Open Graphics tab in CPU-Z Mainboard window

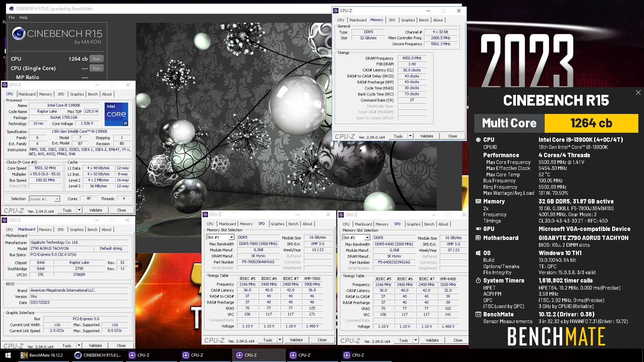pos(77,230)
